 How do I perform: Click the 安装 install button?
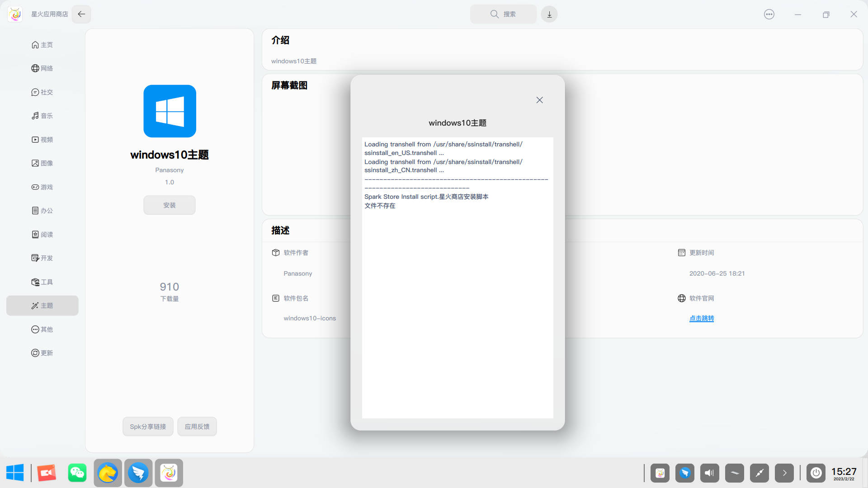170,205
